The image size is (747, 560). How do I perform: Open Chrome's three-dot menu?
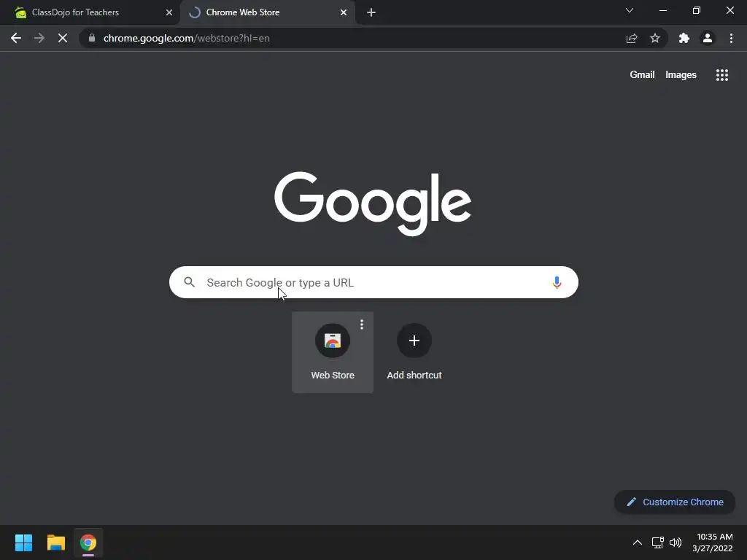(731, 38)
